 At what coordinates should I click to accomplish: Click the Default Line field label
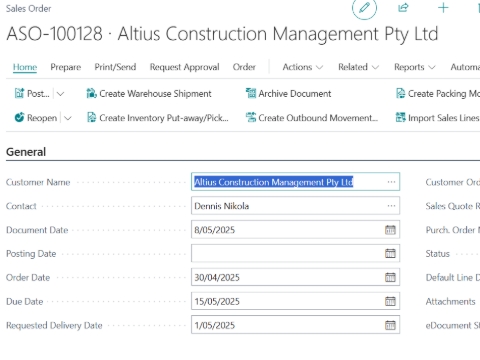[x=453, y=278]
